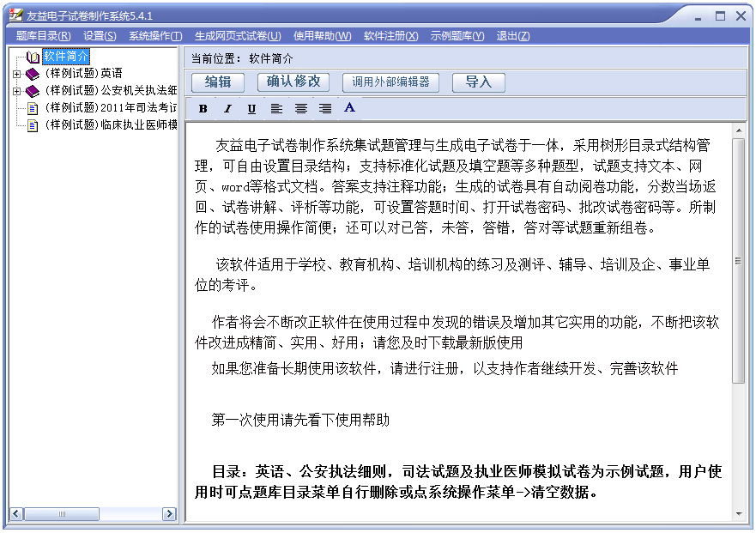The width and height of the screenshot is (756, 533).
Task: Click the editor's scroll-up arrow
Action: [739, 130]
